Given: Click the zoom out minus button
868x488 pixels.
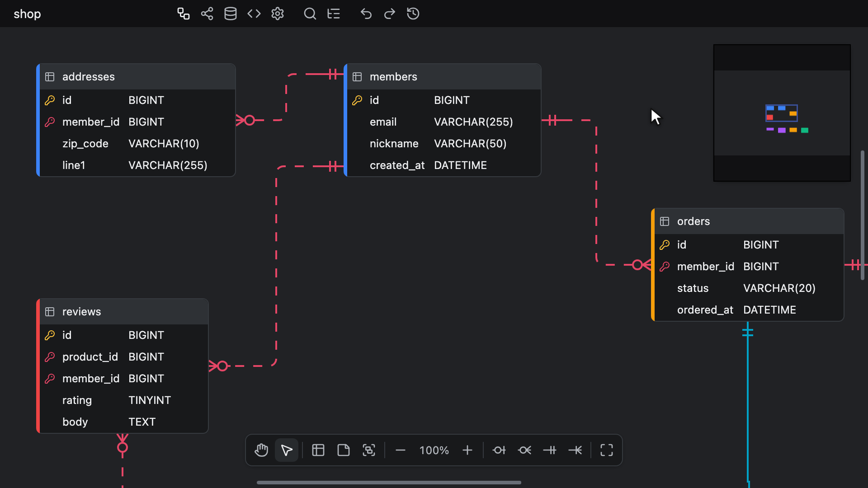Looking at the screenshot, I should tap(401, 450).
